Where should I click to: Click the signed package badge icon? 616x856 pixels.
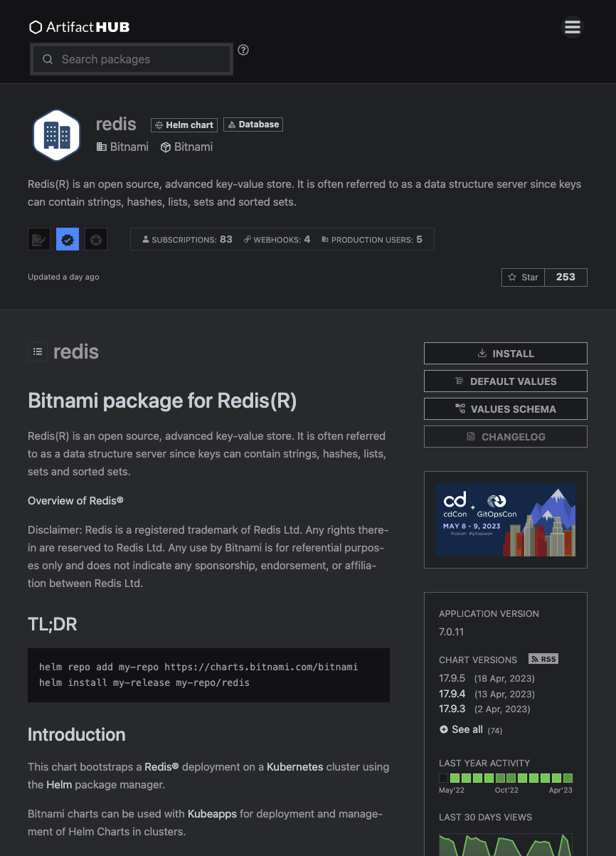(39, 240)
